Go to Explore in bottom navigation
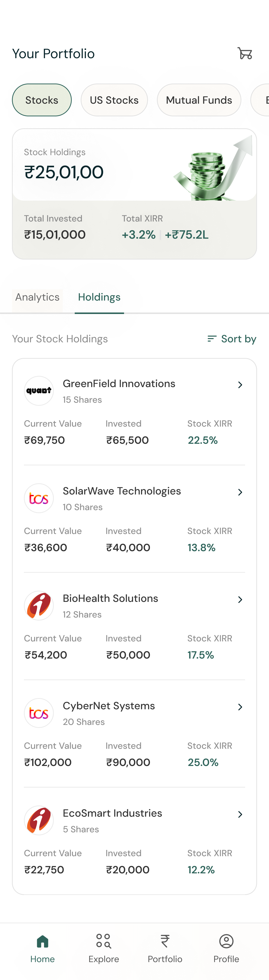Screen dimensions: 269x980 [104, 948]
